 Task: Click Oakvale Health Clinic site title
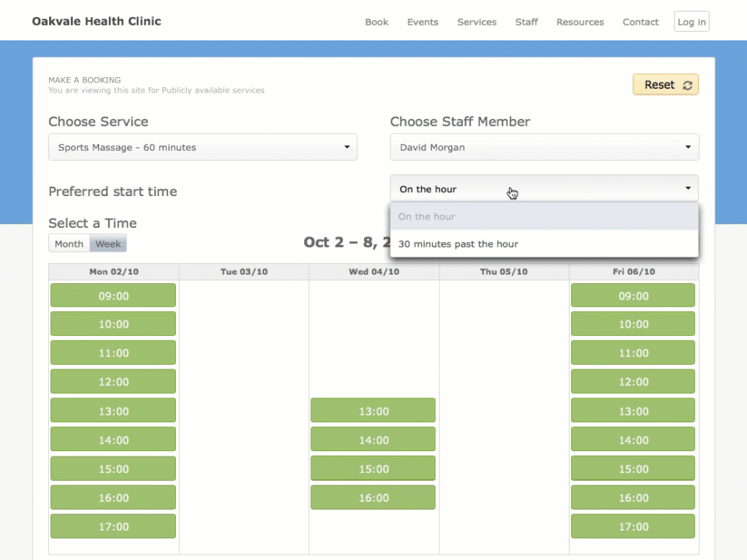pos(96,22)
